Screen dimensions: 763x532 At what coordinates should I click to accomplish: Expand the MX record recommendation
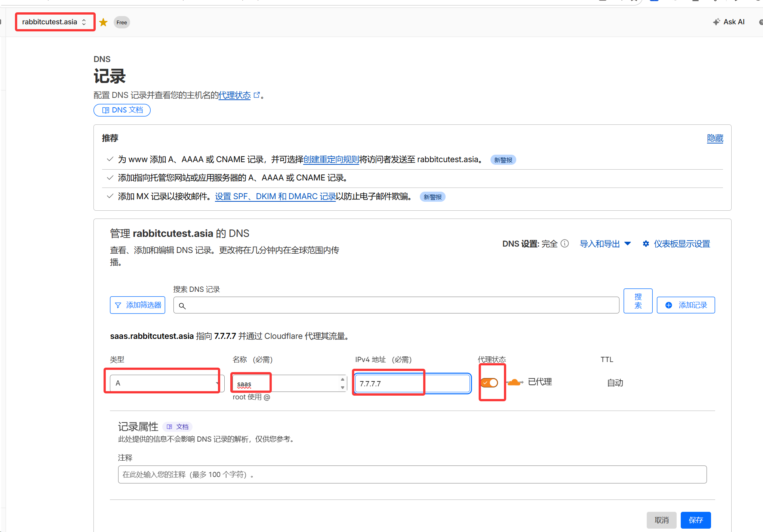[110, 196]
